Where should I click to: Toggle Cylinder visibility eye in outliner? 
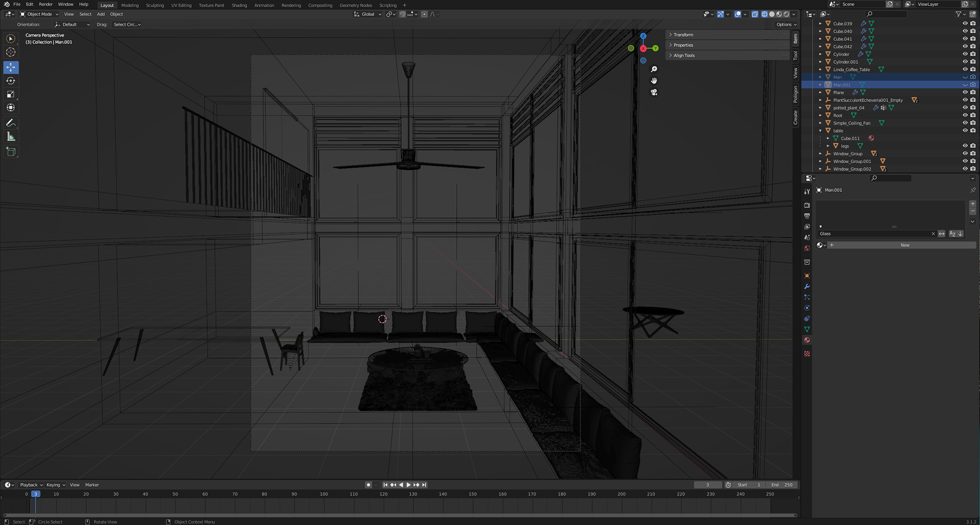coord(965,54)
